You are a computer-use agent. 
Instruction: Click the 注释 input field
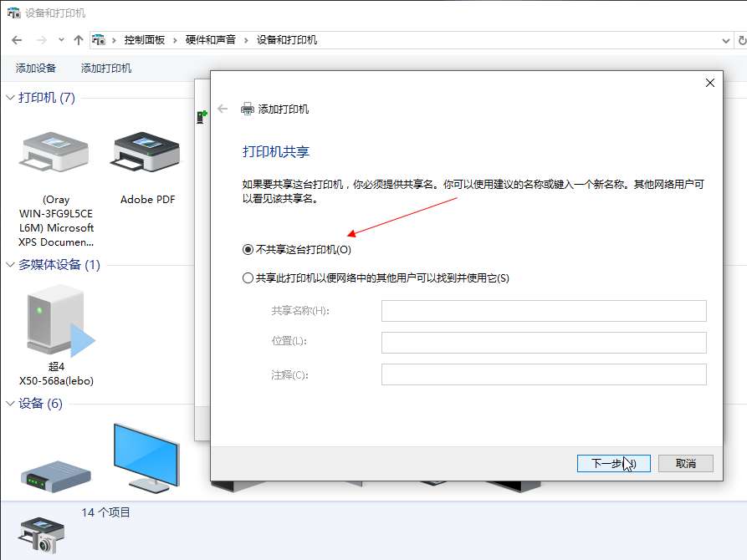click(x=544, y=374)
